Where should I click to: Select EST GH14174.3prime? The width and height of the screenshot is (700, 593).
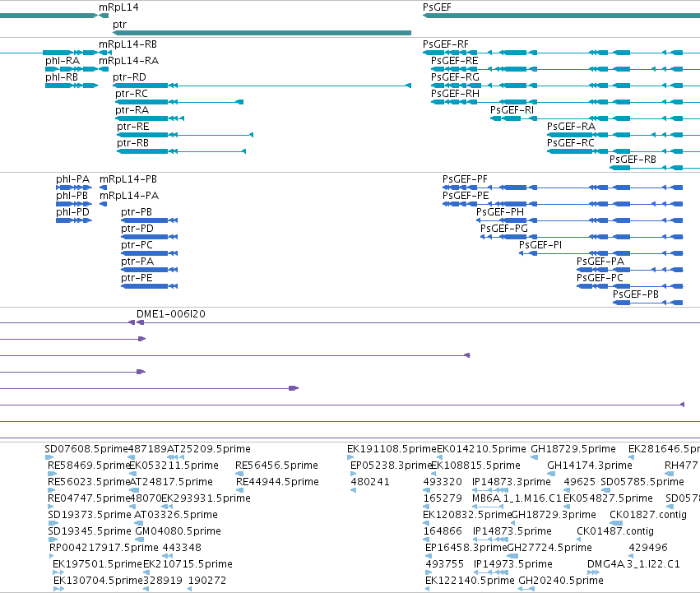551,474
